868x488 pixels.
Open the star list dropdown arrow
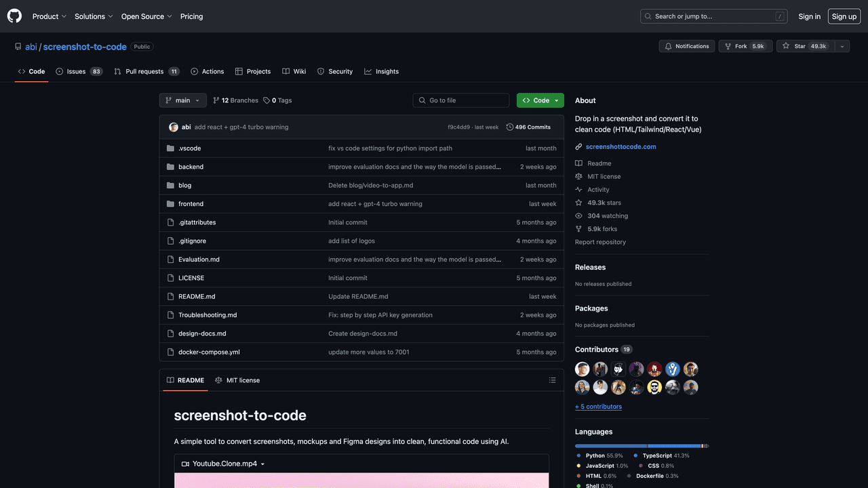(x=842, y=46)
